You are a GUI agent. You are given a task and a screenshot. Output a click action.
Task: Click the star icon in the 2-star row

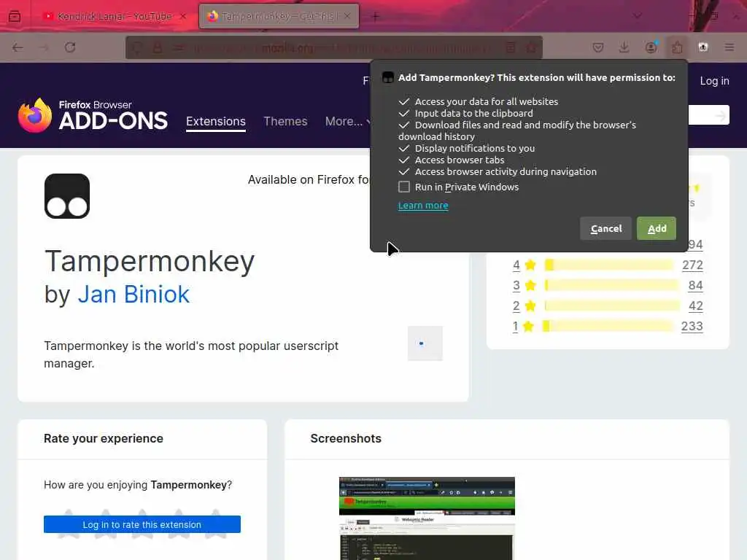530,306
